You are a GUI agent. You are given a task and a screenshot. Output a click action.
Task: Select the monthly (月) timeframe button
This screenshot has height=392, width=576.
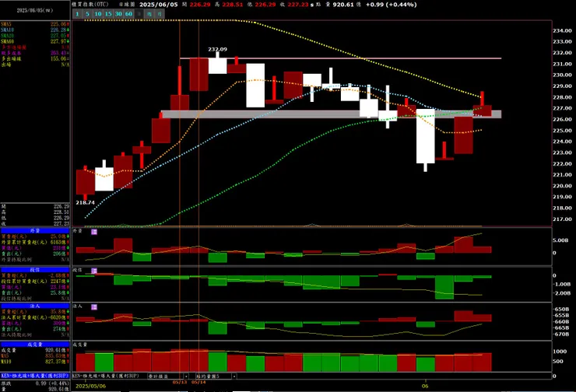pyautogui.click(x=160, y=14)
